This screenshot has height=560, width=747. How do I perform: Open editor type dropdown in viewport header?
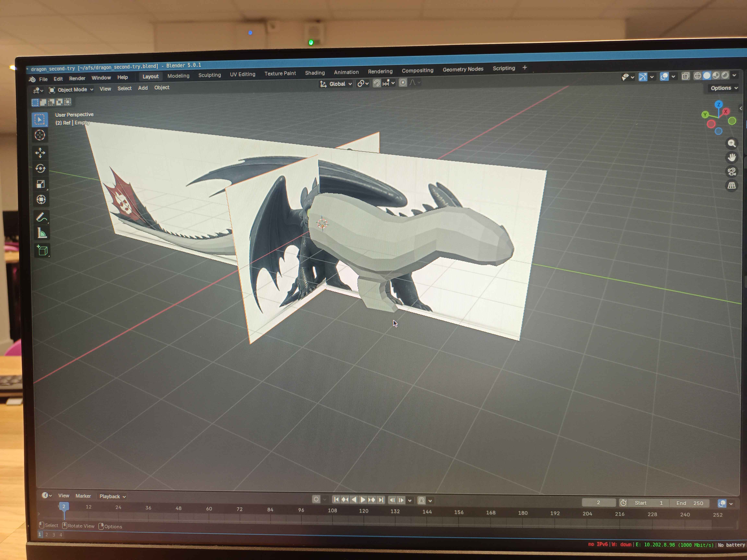click(38, 90)
